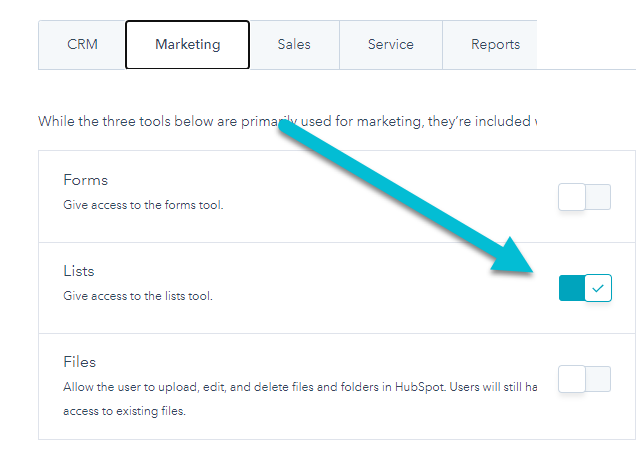Image resolution: width=640 pixels, height=462 pixels.
Task: Click the teal filled part of Lists switch
Action: (571, 288)
